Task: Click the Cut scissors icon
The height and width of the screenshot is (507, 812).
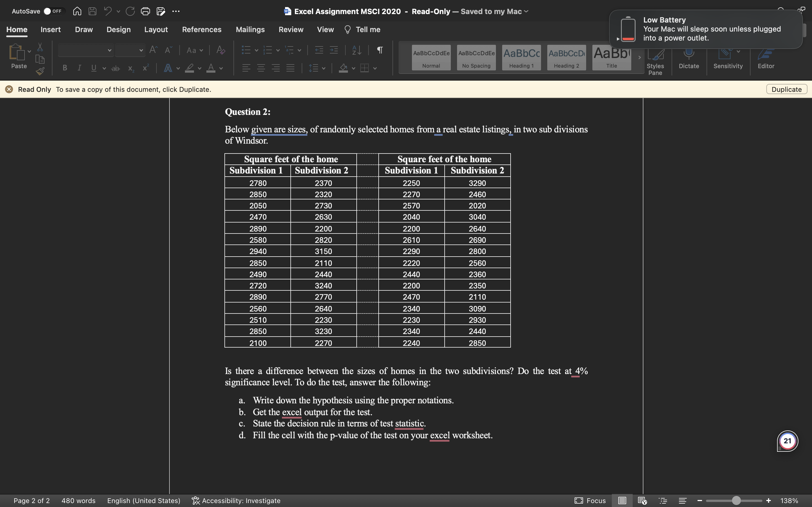Action: 40,47
